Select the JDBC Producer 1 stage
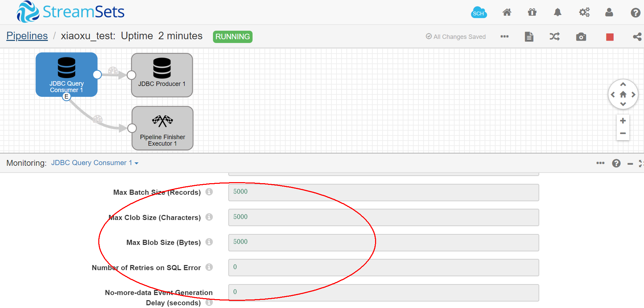The width and height of the screenshot is (644, 308). (x=162, y=75)
